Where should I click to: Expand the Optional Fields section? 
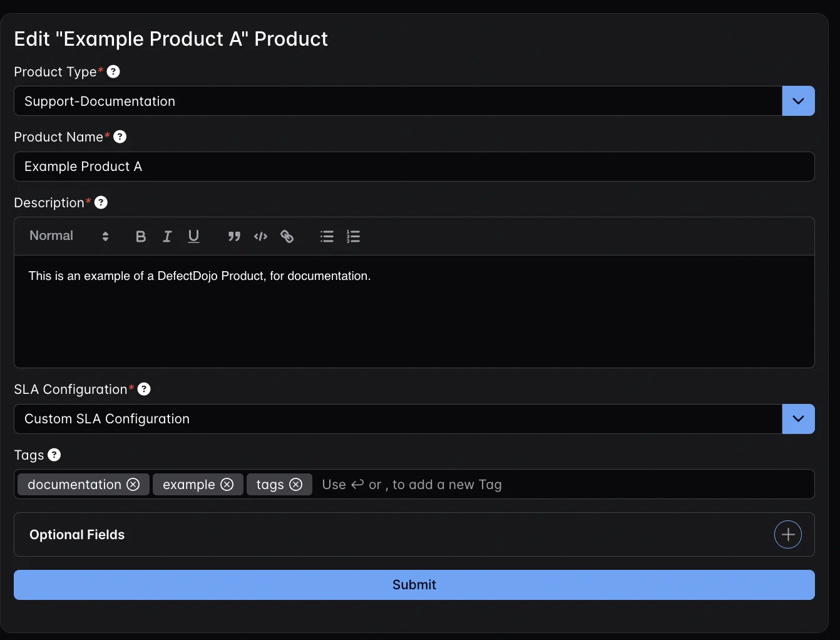pyautogui.click(x=787, y=535)
